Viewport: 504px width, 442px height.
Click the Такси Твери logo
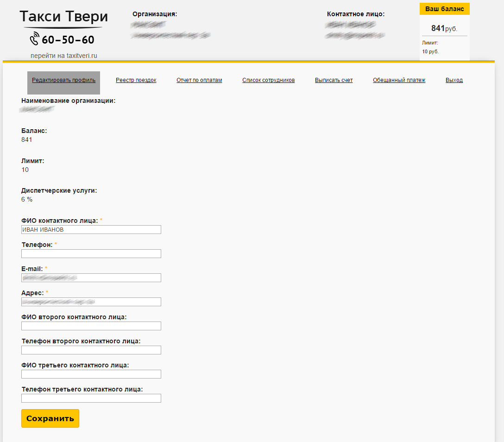[x=63, y=17]
